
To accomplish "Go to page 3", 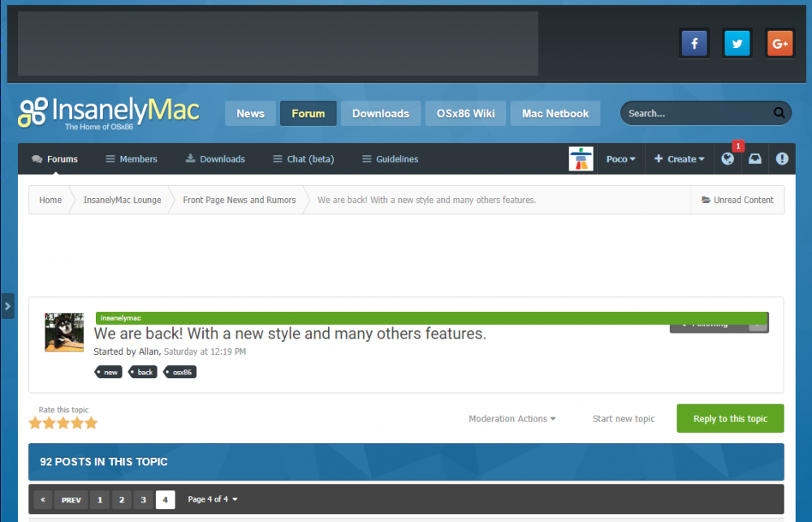I will (144, 500).
